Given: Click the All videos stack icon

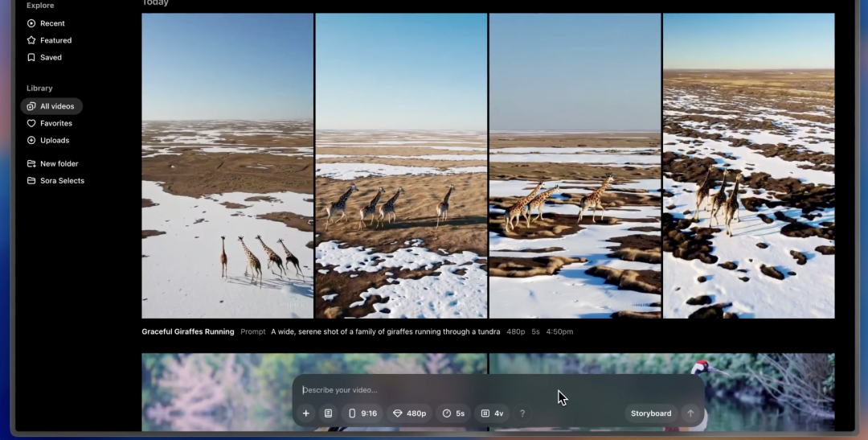Looking at the screenshot, I should coord(31,106).
